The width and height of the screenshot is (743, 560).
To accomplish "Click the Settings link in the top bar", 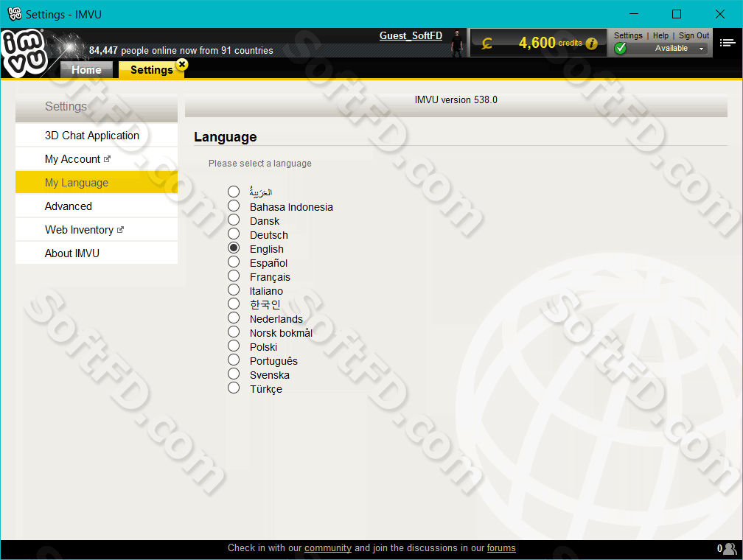I will coord(628,35).
